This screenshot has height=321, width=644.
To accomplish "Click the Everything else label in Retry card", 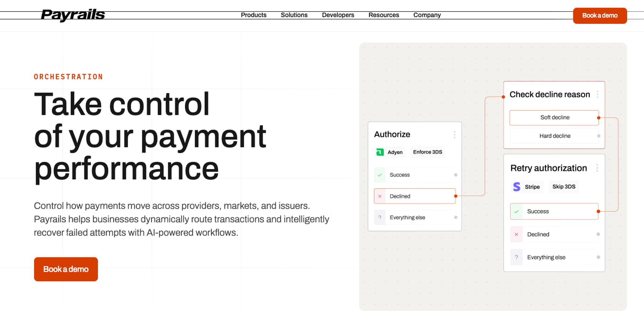I will 546,257.
